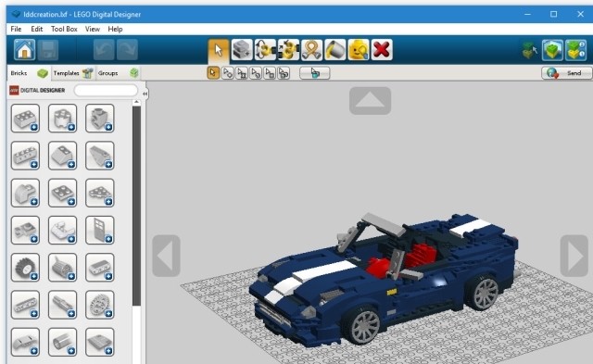593x364 pixels.
Task: Open the Technic beam with holes category
Action: (100, 268)
